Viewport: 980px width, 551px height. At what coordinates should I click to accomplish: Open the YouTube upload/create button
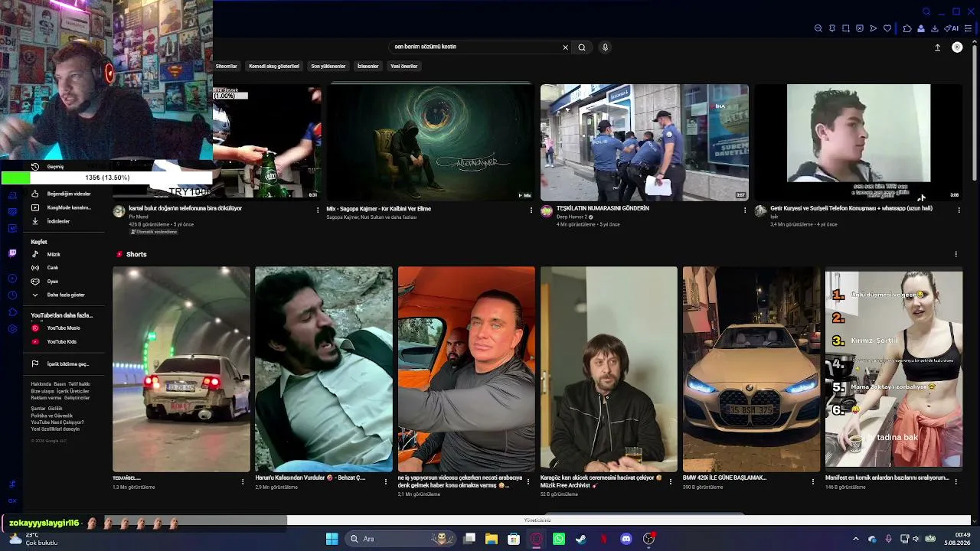pyautogui.click(x=937, y=47)
